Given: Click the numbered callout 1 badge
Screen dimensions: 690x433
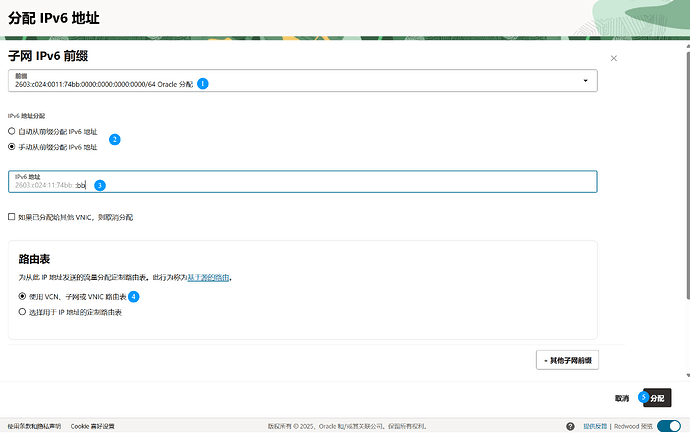Looking at the screenshot, I should tap(202, 84).
